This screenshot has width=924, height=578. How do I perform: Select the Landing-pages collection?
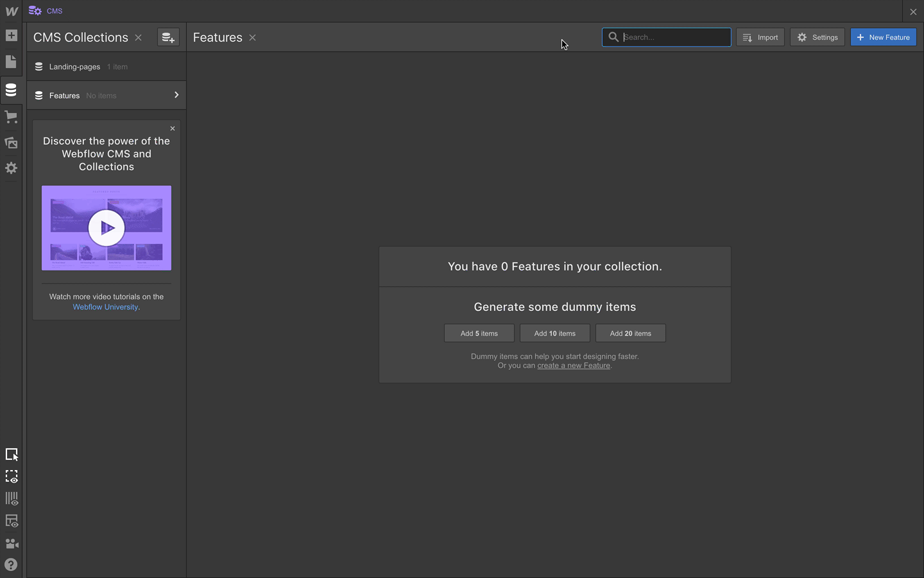pos(107,67)
